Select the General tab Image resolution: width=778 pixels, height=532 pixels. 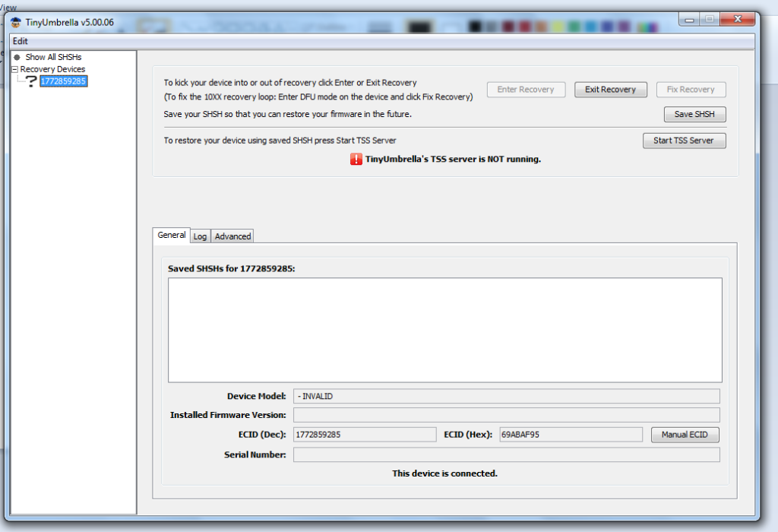[172, 236]
